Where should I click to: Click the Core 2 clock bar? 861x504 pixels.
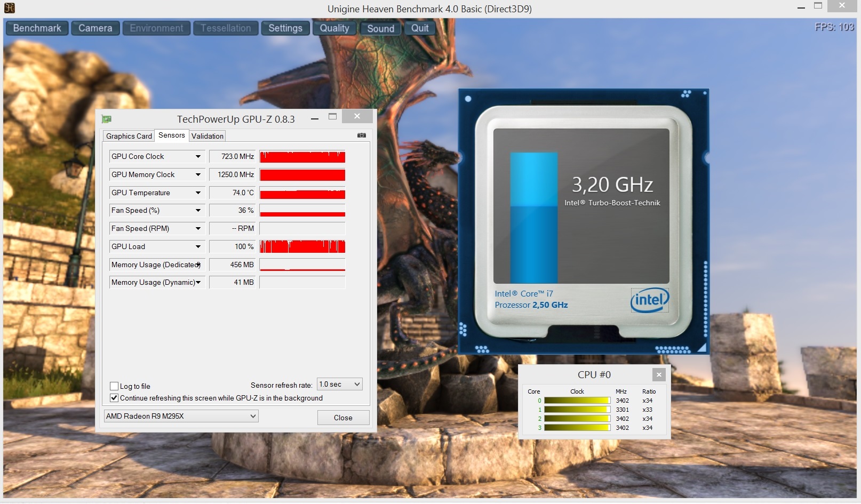[x=577, y=419]
